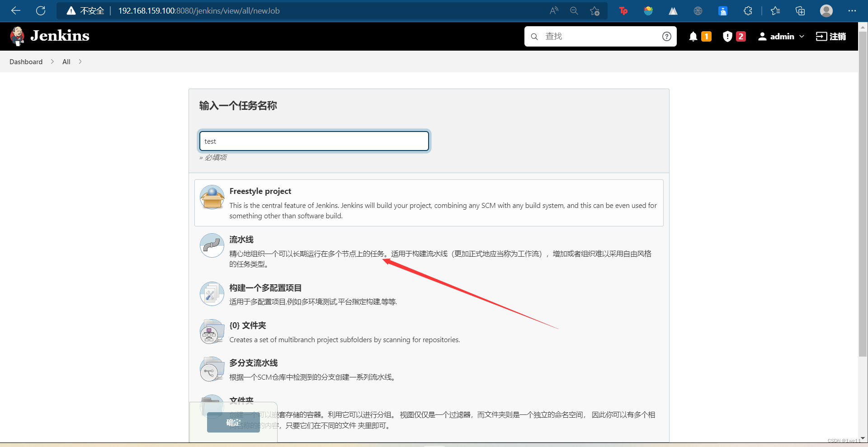Open the Jenkins home title link
868x447 pixels.
point(60,36)
